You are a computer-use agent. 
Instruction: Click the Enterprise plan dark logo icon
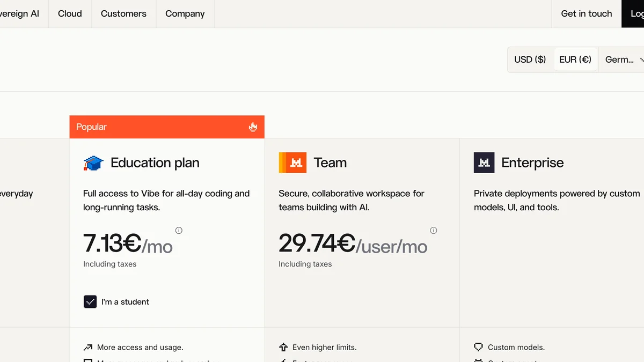pos(484,162)
